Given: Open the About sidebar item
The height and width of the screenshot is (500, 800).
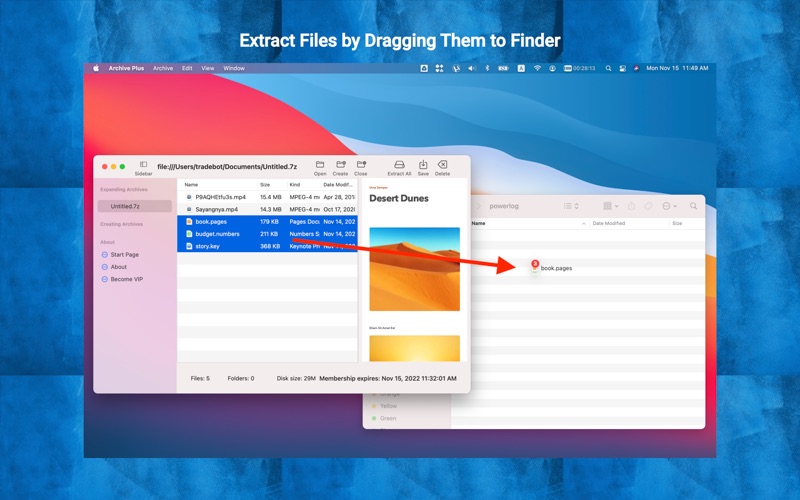Looking at the screenshot, I should tap(118, 267).
